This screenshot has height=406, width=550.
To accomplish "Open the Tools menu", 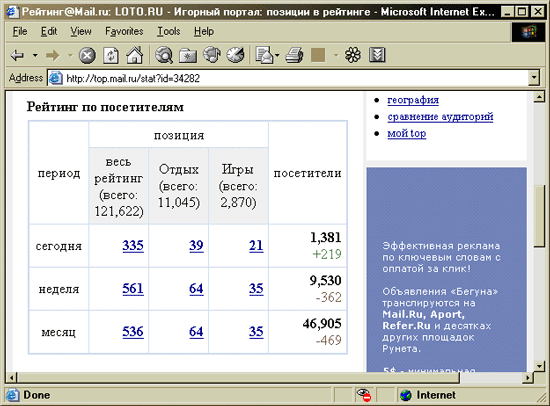I will click(168, 32).
